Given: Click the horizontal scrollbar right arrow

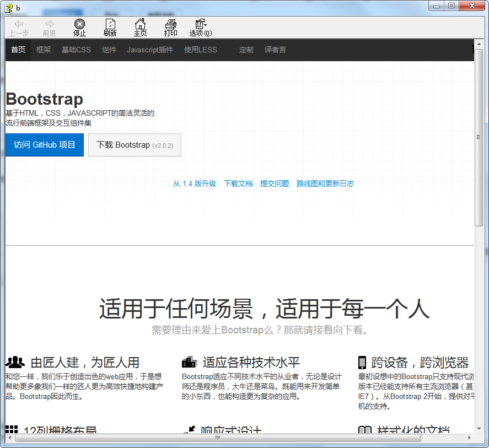Looking at the screenshot, I should click(469, 438).
